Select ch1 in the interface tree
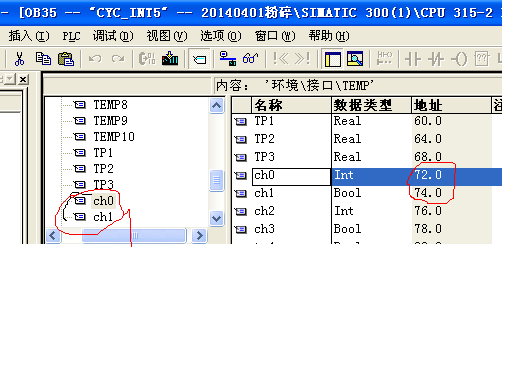This screenshot has height=384, width=512. click(x=103, y=217)
